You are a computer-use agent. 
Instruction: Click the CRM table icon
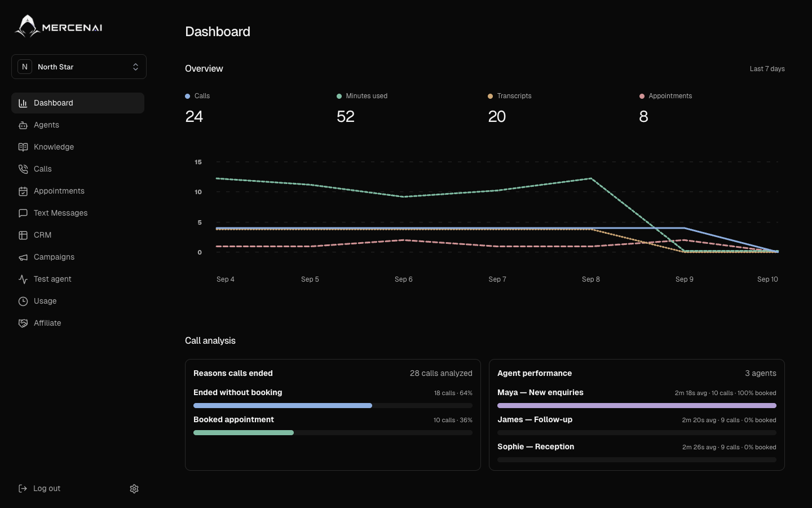pyautogui.click(x=23, y=235)
